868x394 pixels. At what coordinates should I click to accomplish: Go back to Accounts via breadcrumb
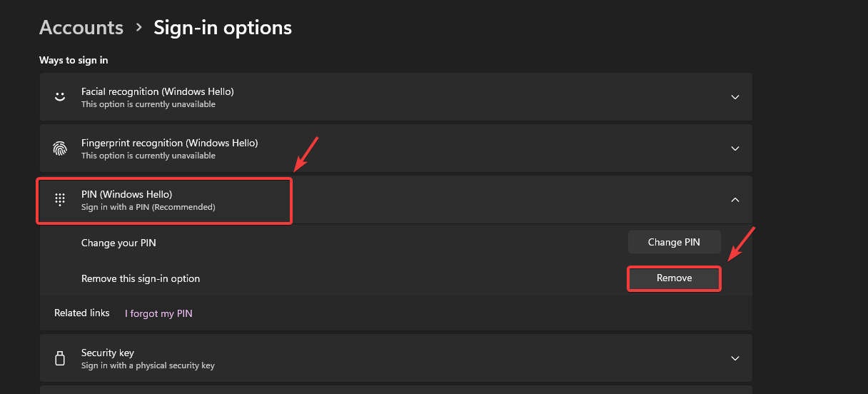pos(81,28)
